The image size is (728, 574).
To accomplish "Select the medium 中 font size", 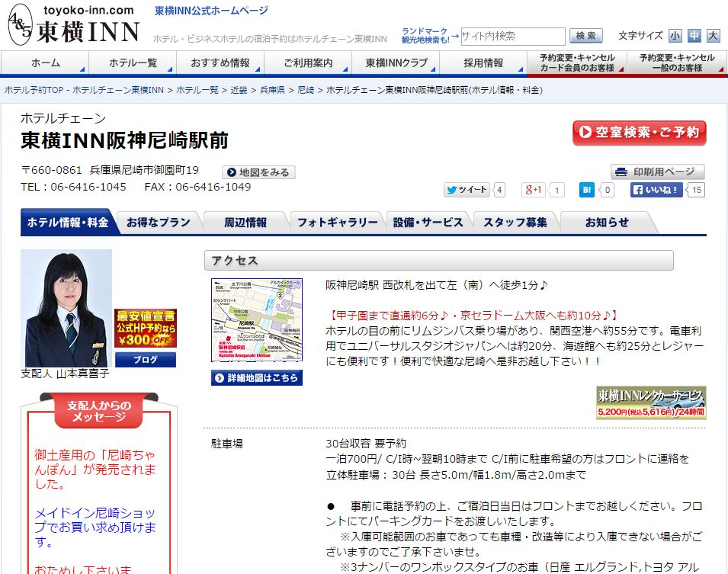I will click(694, 36).
